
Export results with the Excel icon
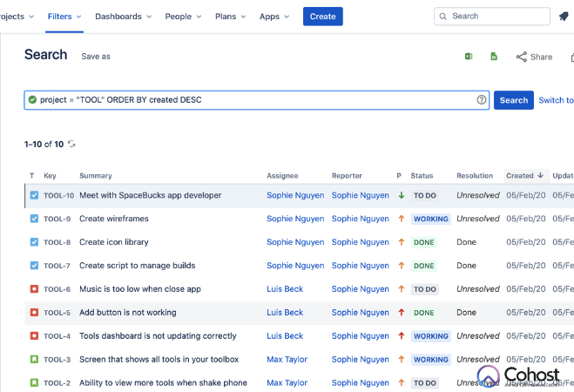(x=469, y=57)
